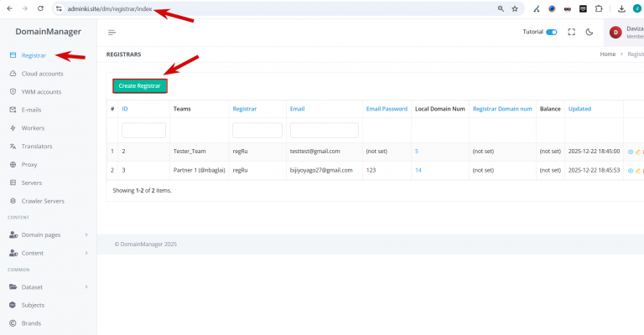
Task: Expand the Dataset submenu
Action: (49, 287)
